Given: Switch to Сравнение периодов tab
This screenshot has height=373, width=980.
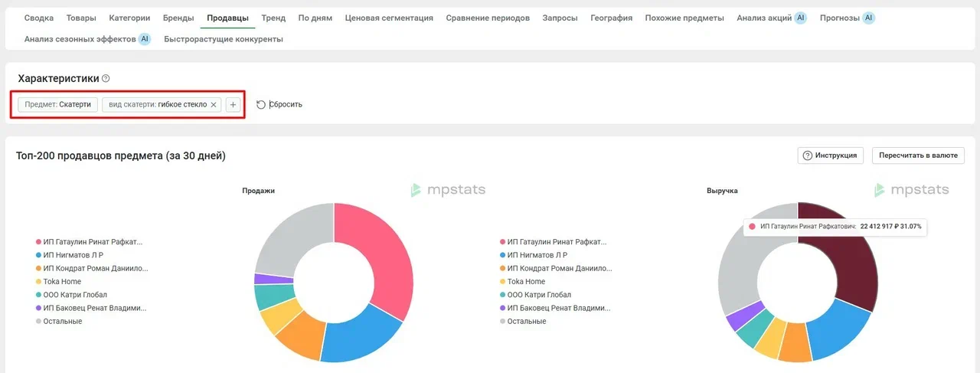Looking at the screenshot, I should [488, 18].
